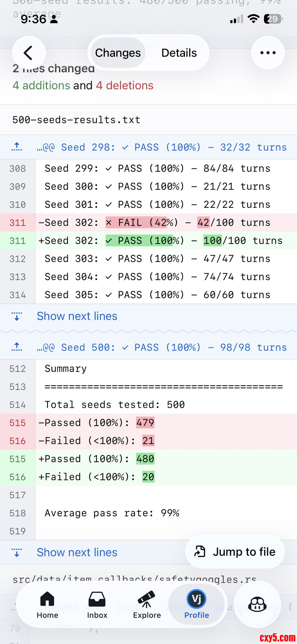Go to the Profile avatar tab
Image resolution: width=297 pixels, height=644 pixels.
tap(197, 604)
